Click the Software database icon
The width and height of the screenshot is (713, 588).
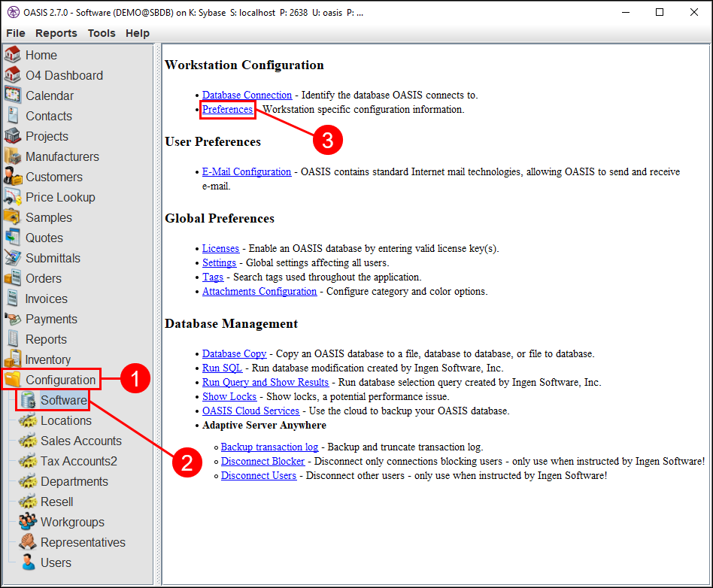pyautogui.click(x=29, y=400)
